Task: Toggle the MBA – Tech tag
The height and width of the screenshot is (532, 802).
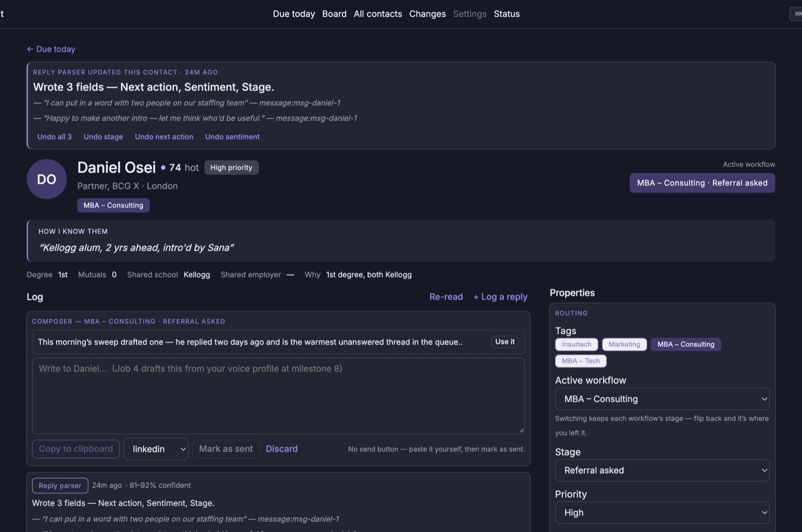Action: click(580, 361)
